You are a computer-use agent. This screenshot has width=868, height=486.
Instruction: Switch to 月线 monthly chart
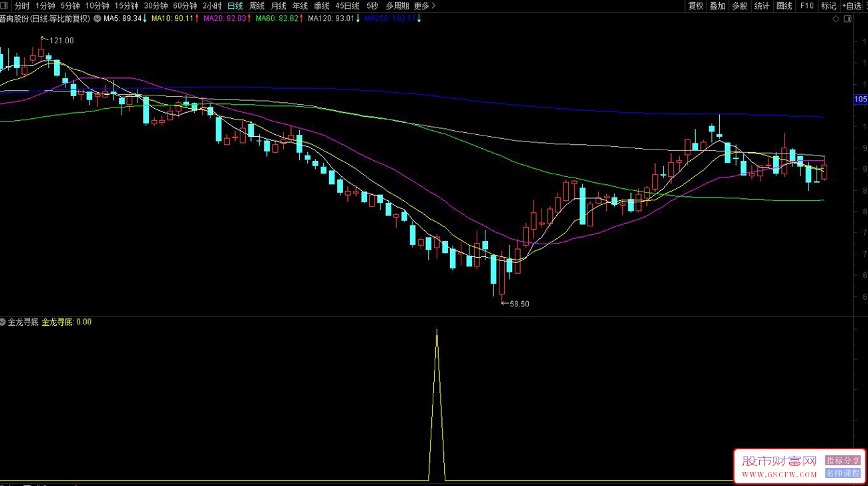tap(278, 5)
